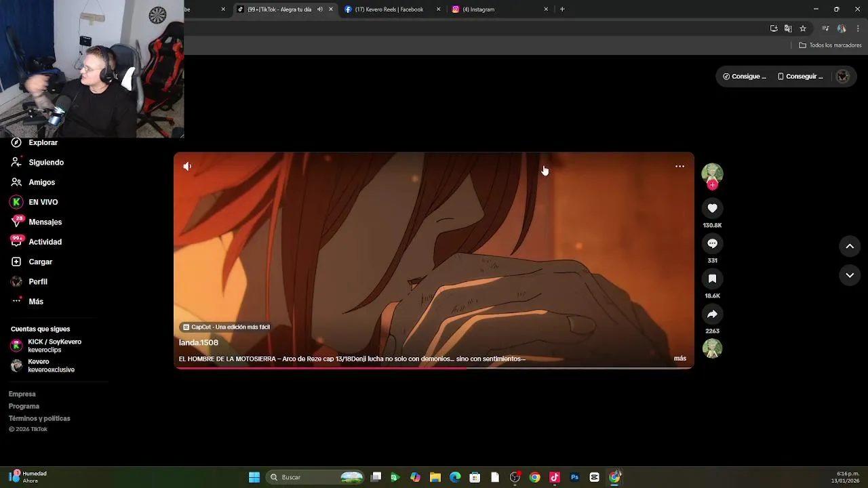Click the translate page icon in address bar

(x=788, y=28)
